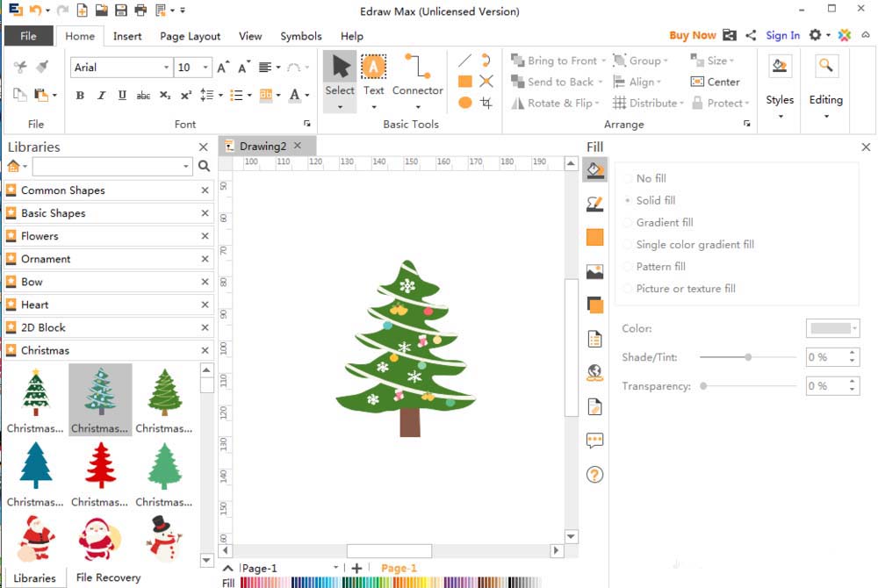Image resolution: width=878 pixels, height=588 pixels.
Task: Open the Symbols ribbon tab
Action: 300,36
